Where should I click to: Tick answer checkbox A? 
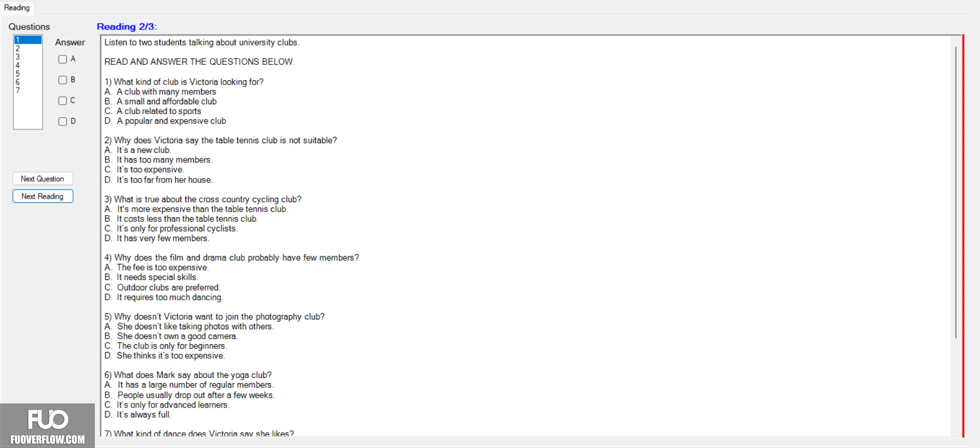(x=63, y=59)
